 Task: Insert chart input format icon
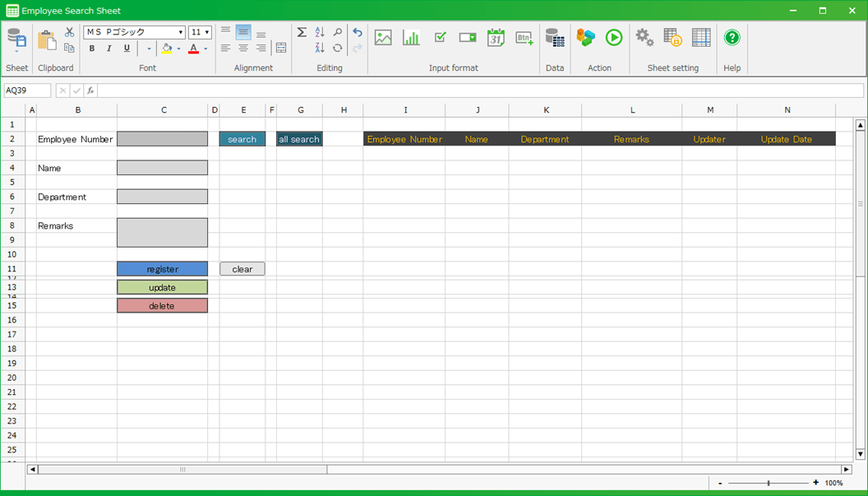[411, 38]
